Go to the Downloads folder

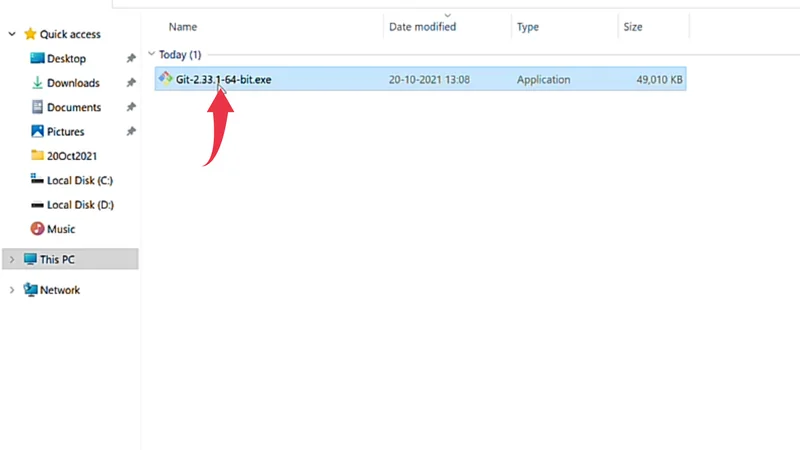[73, 83]
